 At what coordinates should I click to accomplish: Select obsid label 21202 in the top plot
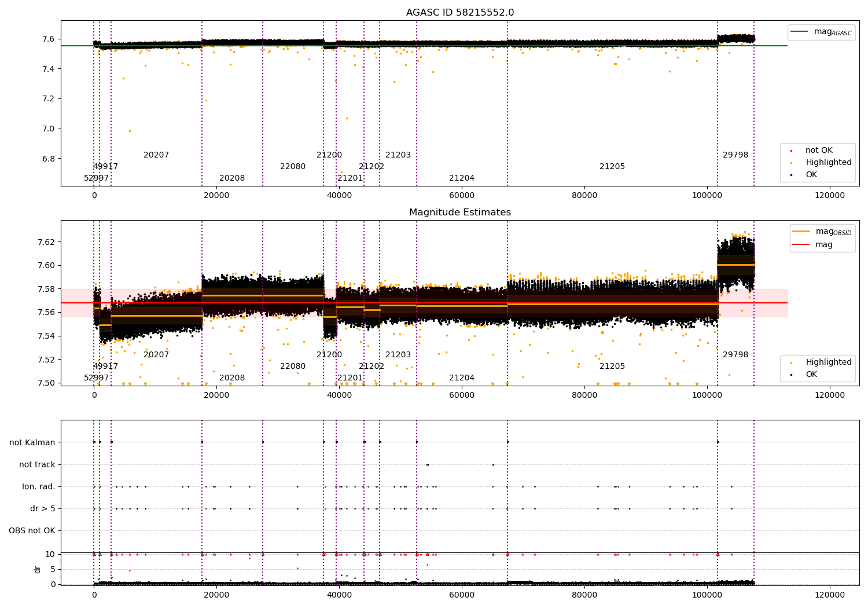click(x=372, y=167)
